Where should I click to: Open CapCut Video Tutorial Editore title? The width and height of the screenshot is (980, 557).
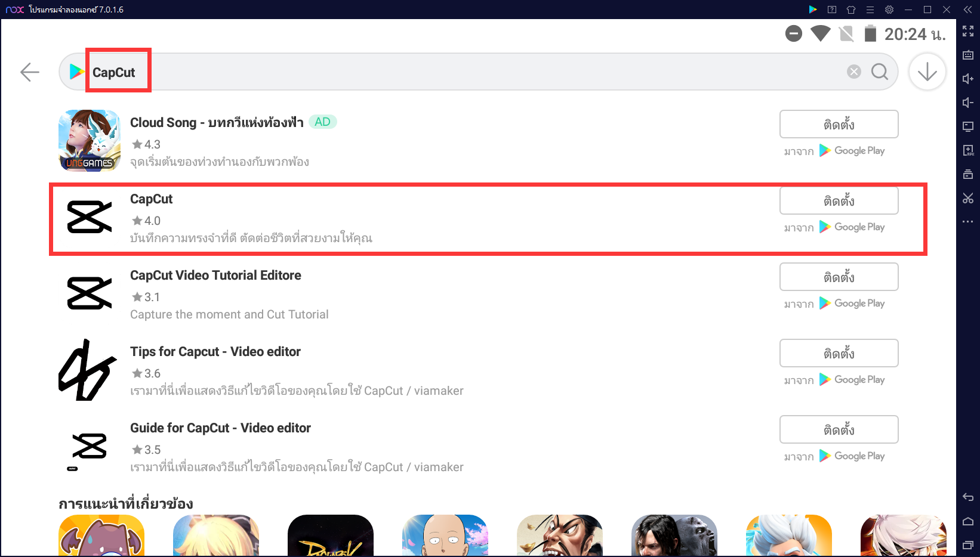pyautogui.click(x=215, y=276)
